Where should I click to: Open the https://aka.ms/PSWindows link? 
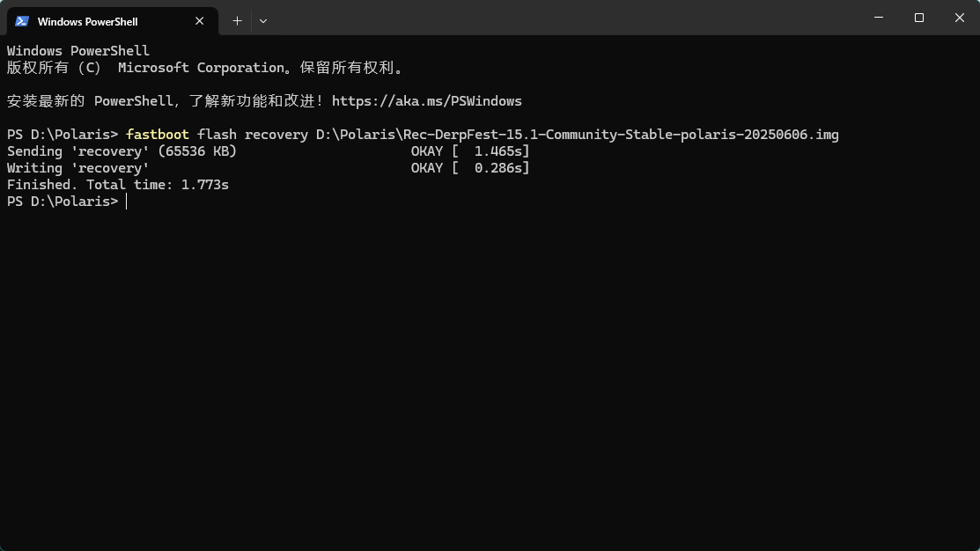click(427, 101)
